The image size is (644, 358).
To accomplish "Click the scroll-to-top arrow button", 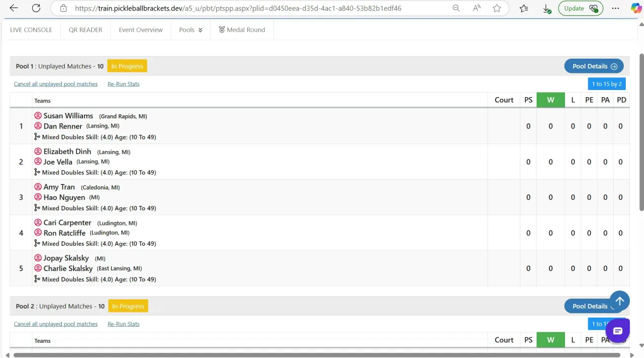I will click(x=620, y=301).
